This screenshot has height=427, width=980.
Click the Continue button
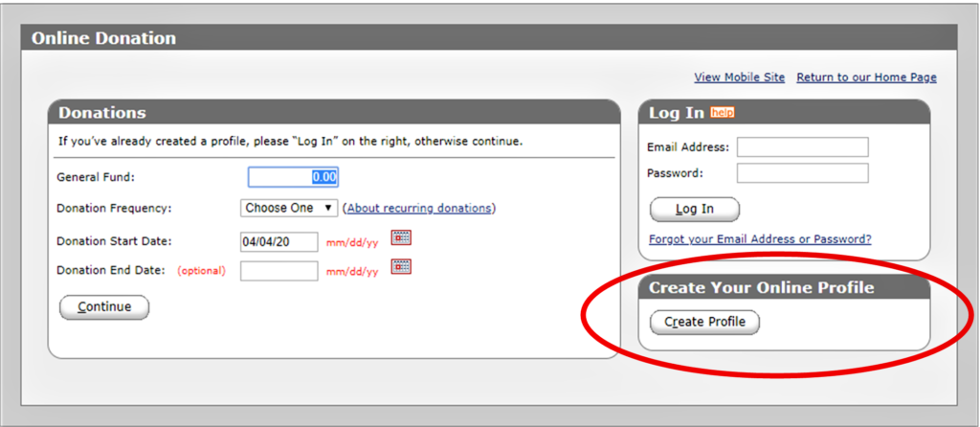tap(104, 307)
